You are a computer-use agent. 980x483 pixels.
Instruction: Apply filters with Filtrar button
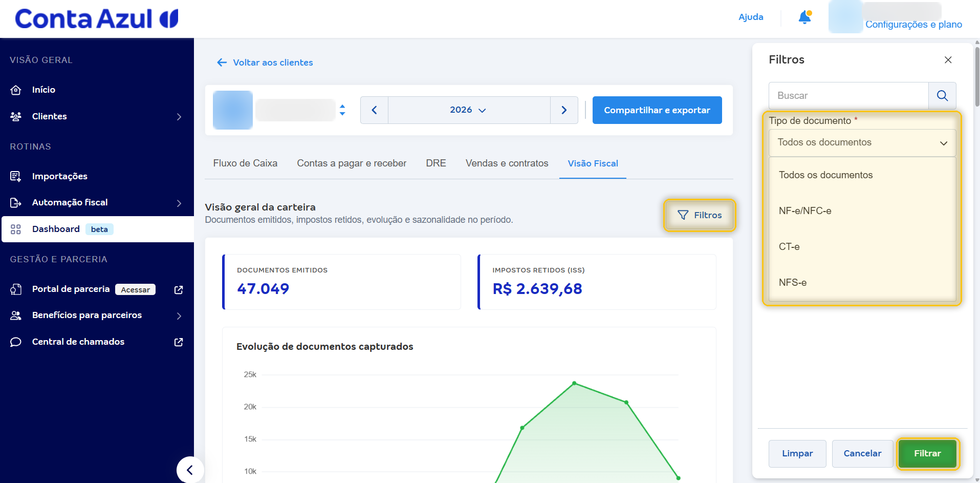(927, 454)
